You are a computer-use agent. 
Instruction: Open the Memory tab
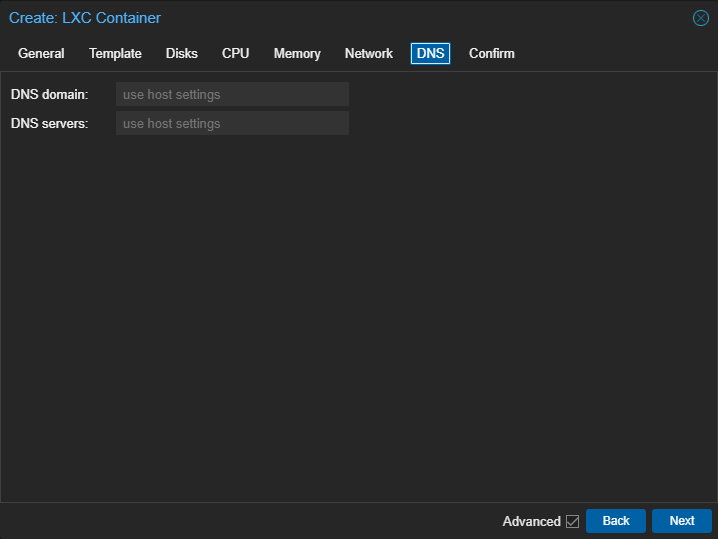pos(297,54)
